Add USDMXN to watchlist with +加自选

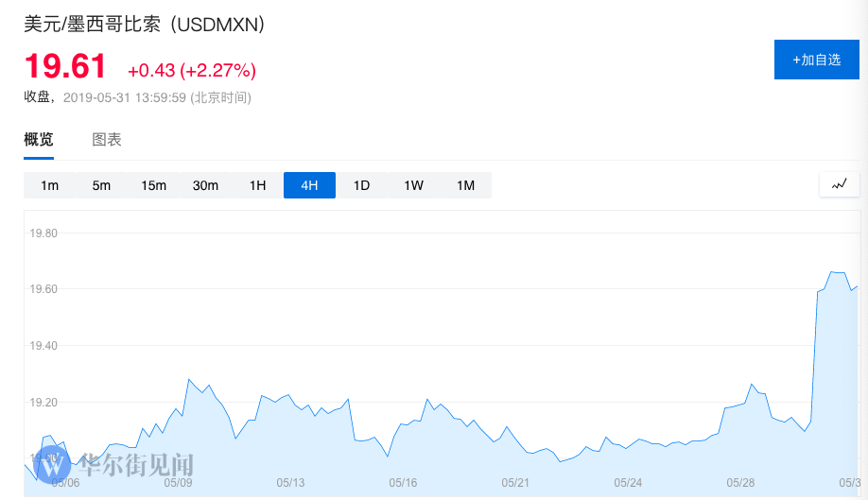coord(818,60)
